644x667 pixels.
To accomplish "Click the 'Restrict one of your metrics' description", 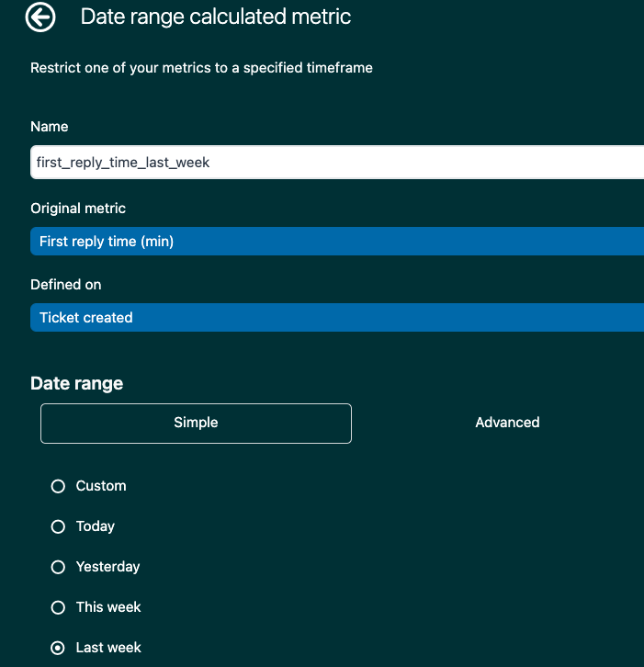I will [x=201, y=68].
